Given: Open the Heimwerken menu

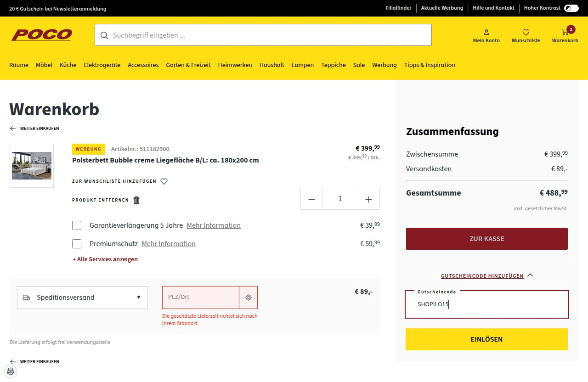Looking at the screenshot, I should pyautogui.click(x=235, y=65).
